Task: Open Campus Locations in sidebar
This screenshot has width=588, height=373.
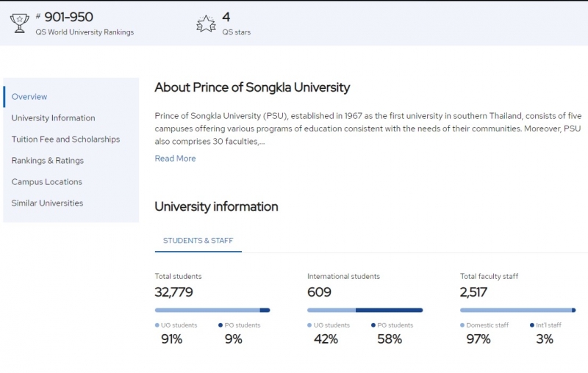Action: (x=46, y=182)
